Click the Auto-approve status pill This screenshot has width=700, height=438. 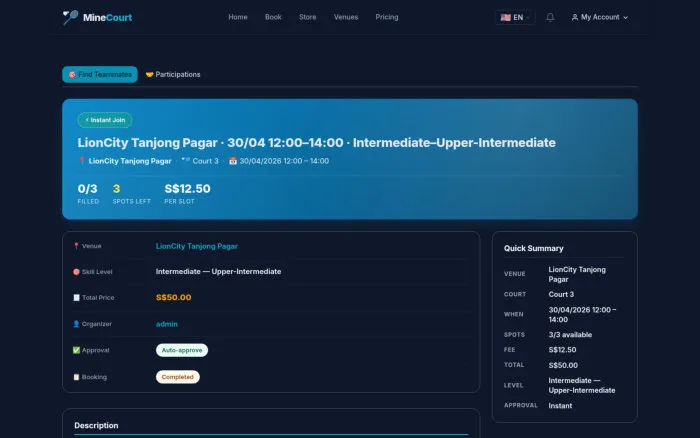[182, 350]
